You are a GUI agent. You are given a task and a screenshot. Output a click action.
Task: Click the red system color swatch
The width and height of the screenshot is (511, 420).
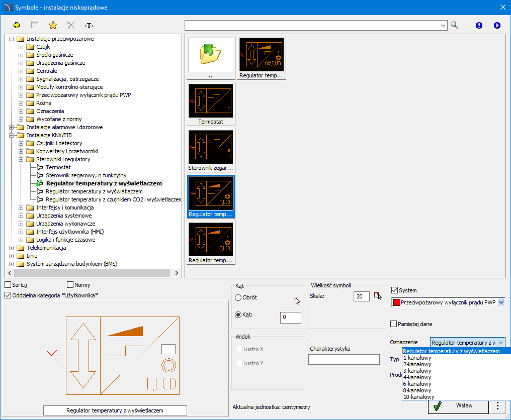[x=397, y=302]
